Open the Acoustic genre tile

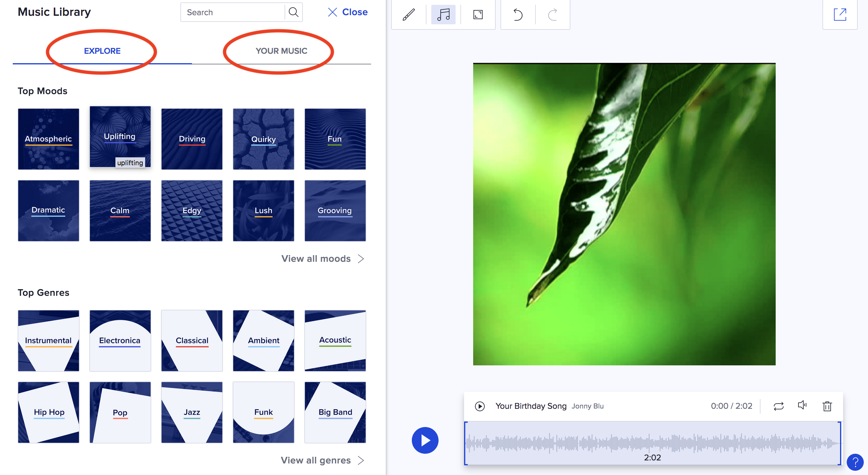click(x=335, y=340)
